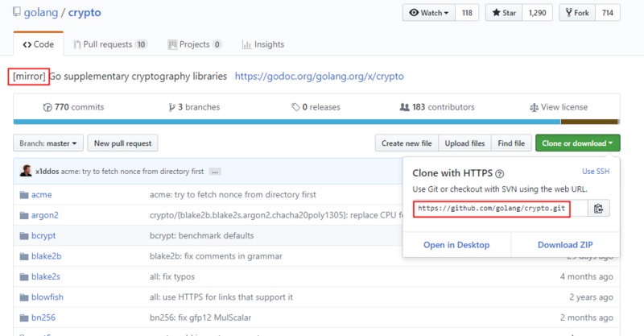Viewport: 644px width, 336px height.
Task: Switch to the Code tab
Action: click(38, 44)
